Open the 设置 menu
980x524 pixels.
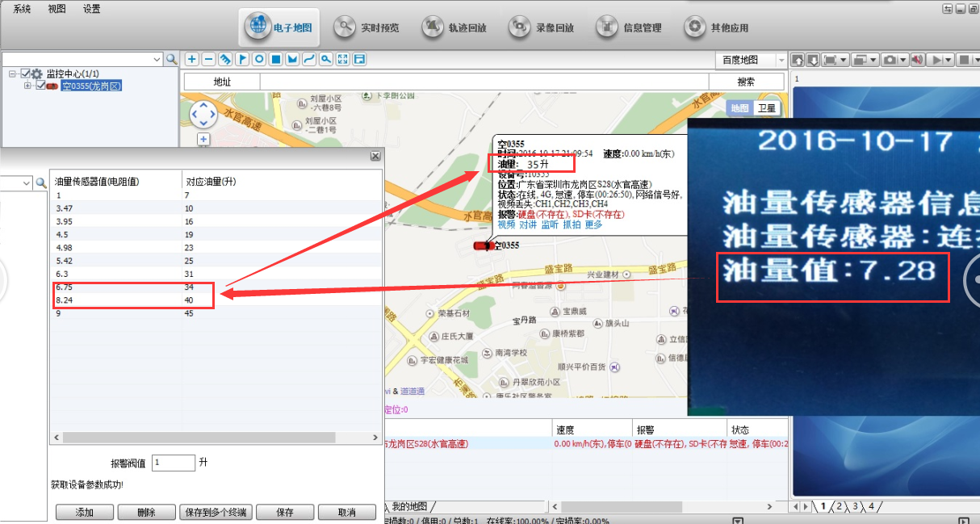point(92,9)
